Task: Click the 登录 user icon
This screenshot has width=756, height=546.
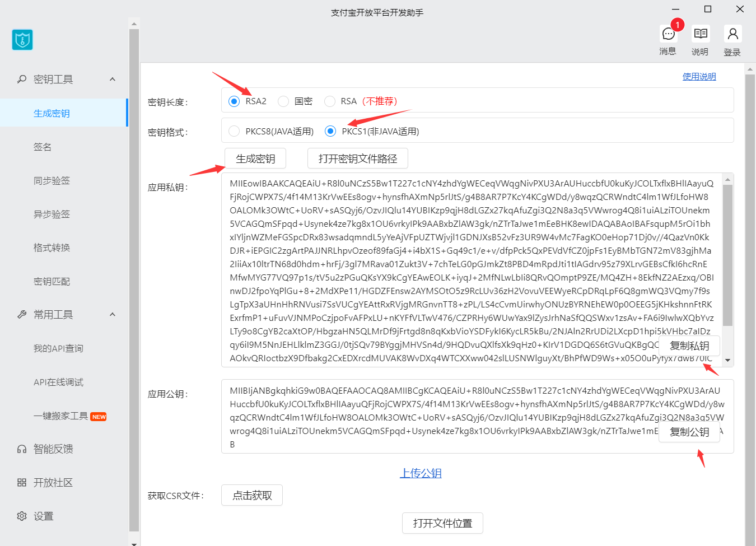Action: tap(732, 34)
